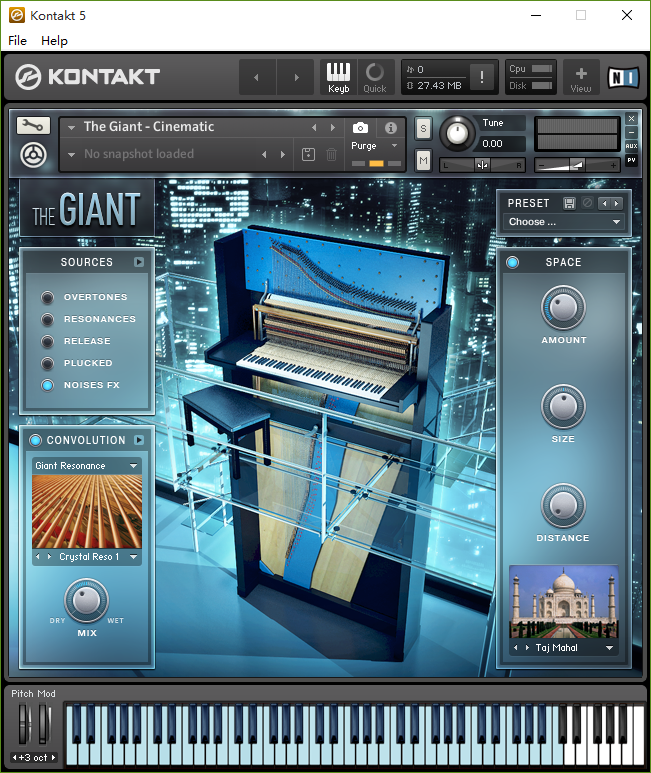Select previous preset arrow in PRESET panel
Image resolution: width=651 pixels, height=773 pixels.
pyautogui.click(x=605, y=203)
